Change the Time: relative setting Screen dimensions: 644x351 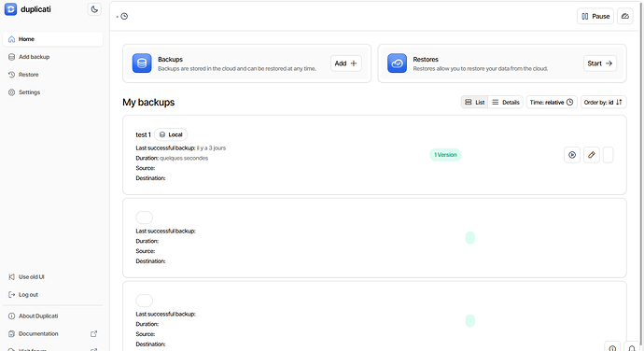coord(552,103)
